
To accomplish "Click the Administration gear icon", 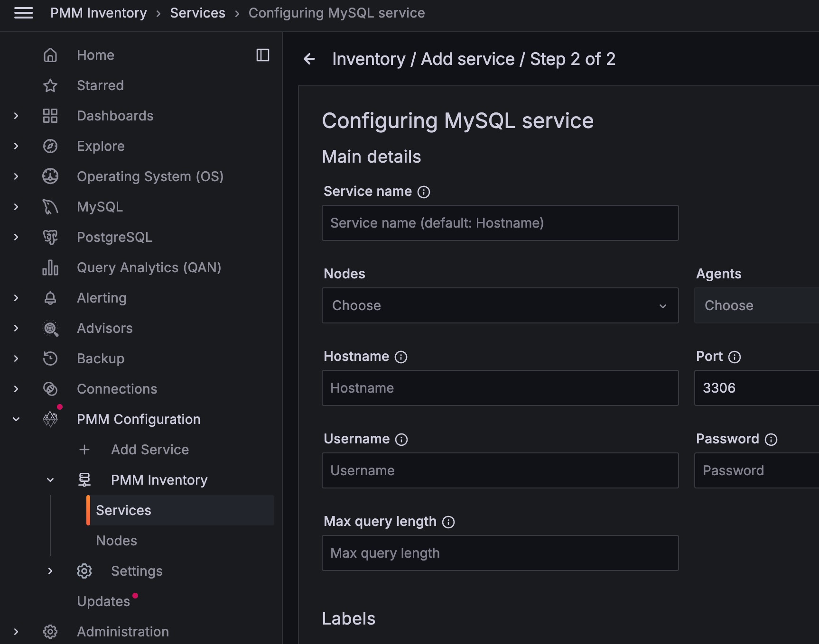I will point(50,632).
